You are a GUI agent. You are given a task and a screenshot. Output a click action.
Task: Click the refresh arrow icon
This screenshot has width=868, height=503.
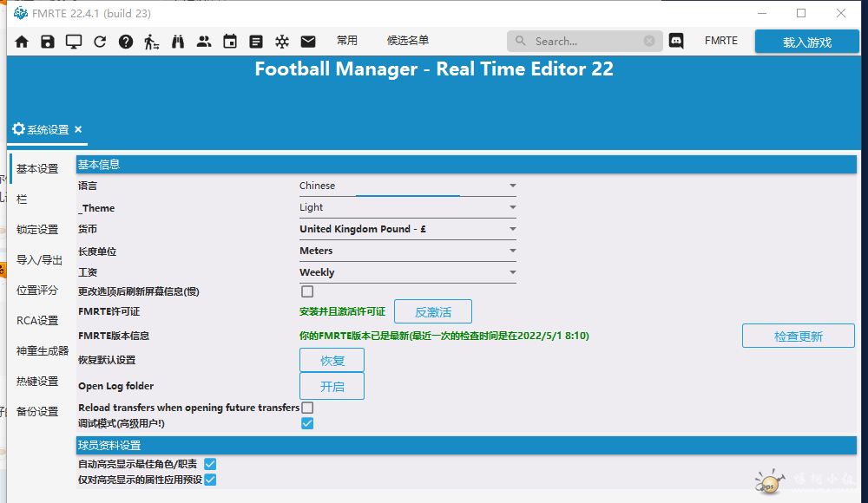click(x=100, y=42)
